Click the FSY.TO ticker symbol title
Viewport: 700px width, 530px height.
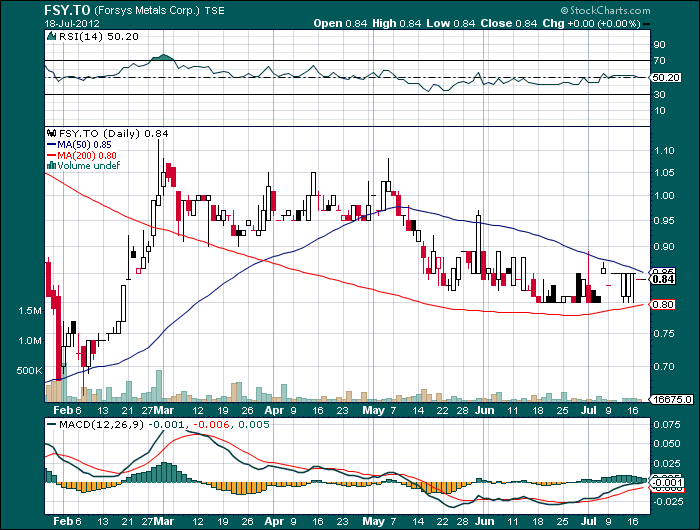(x=67, y=10)
